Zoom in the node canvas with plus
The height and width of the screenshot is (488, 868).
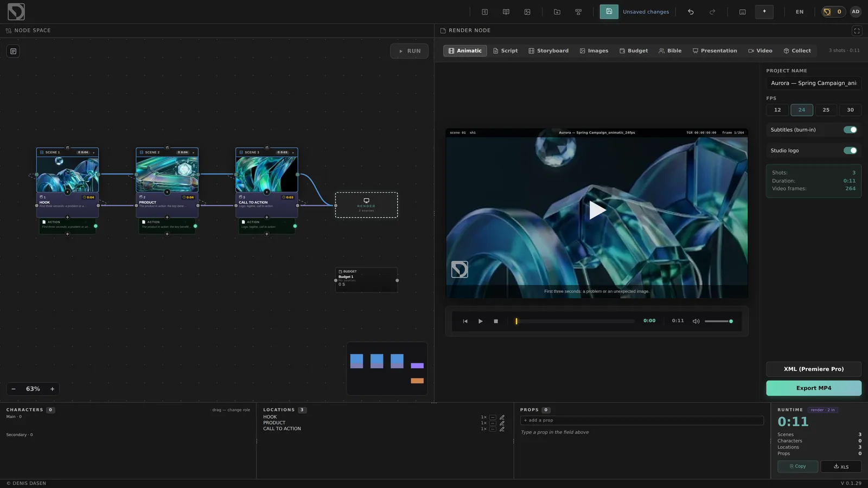52,389
